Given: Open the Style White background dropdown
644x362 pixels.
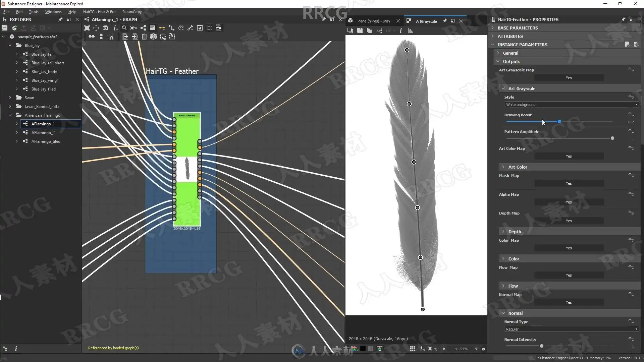Looking at the screenshot, I should click(571, 105).
